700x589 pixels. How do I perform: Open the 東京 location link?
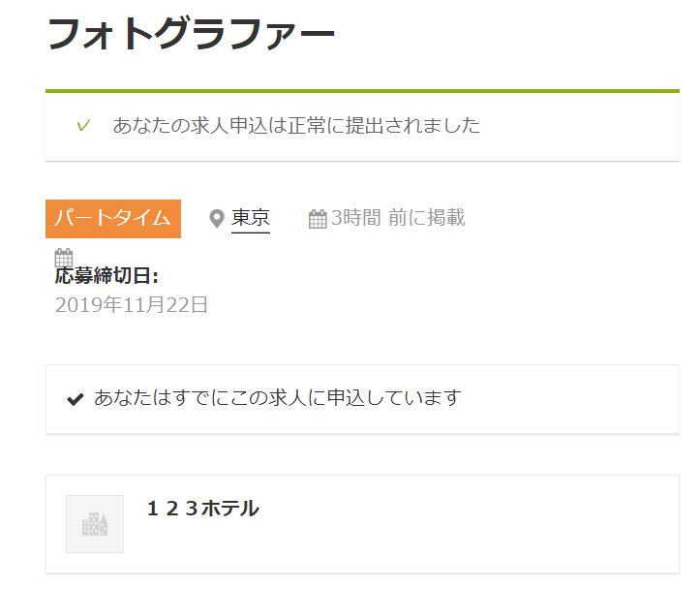[251, 219]
